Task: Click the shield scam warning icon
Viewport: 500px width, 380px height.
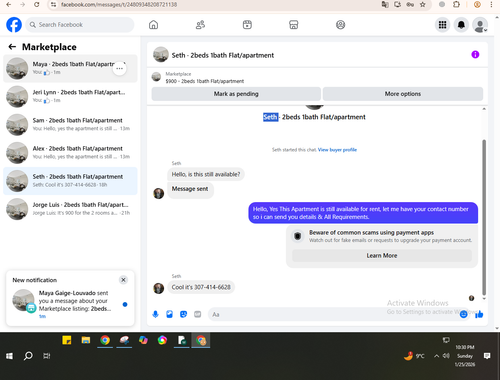Action: 297,236
